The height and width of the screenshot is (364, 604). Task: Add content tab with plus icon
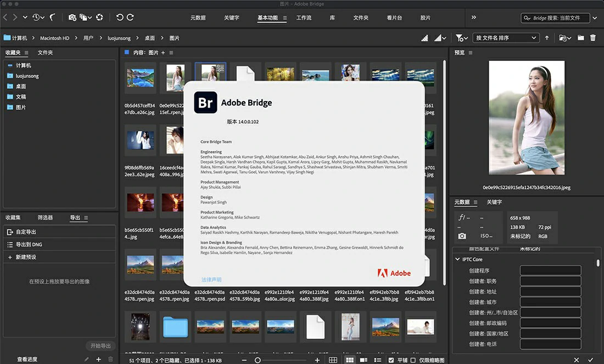pyautogui.click(x=163, y=53)
